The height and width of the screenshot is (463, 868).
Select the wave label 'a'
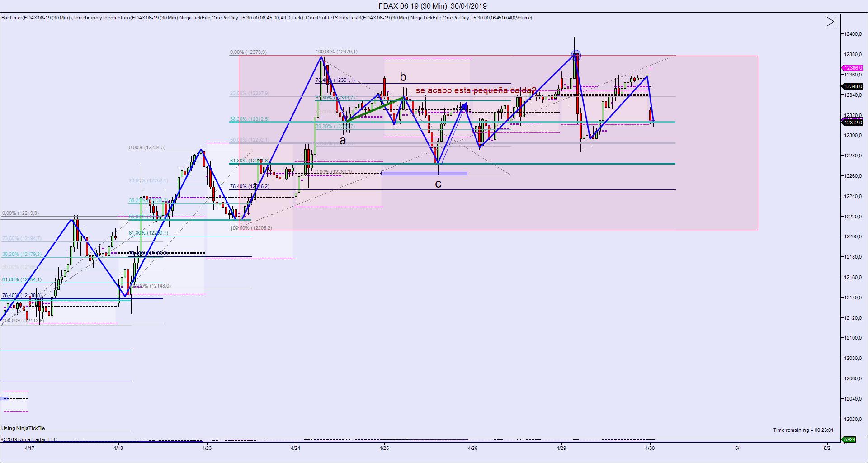pyautogui.click(x=343, y=141)
